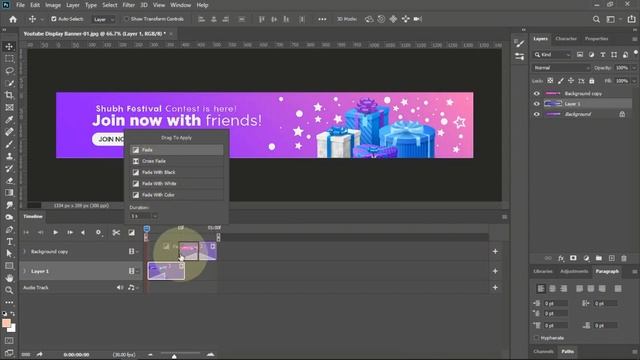Click the layer effects fx icon

[561, 258]
